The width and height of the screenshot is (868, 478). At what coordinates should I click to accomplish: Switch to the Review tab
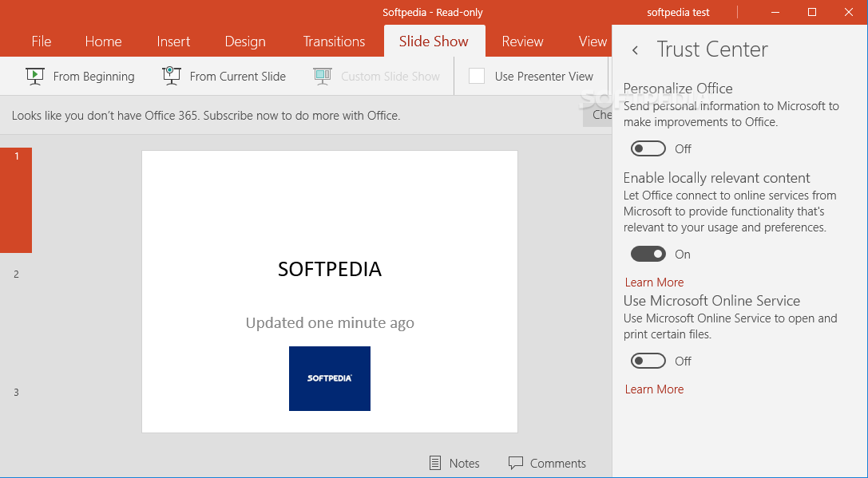(522, 41)
